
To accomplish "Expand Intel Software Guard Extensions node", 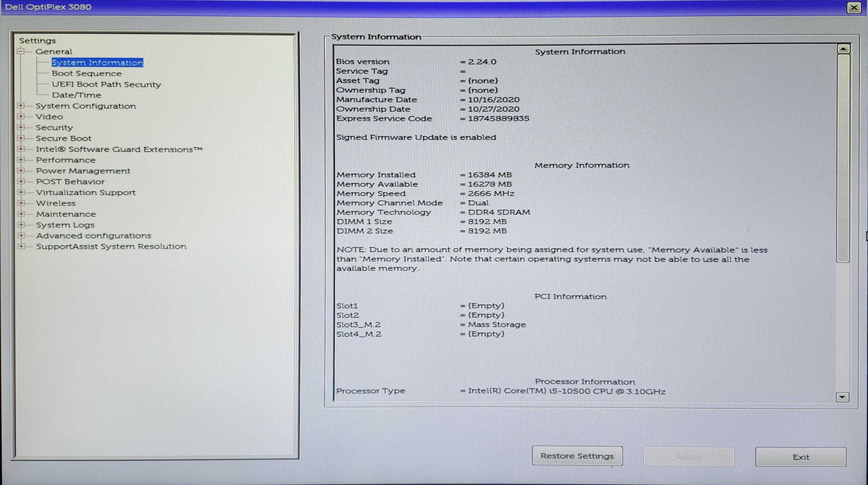I will [21, 149].
